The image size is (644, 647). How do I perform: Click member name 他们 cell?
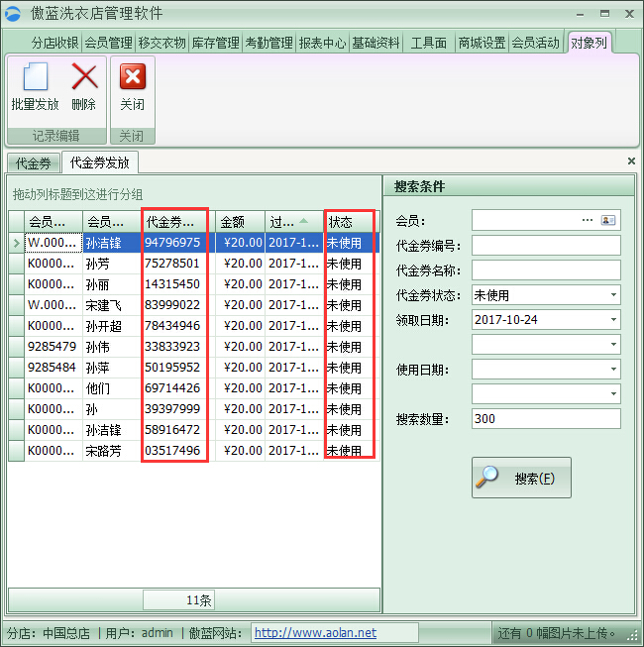112,388
